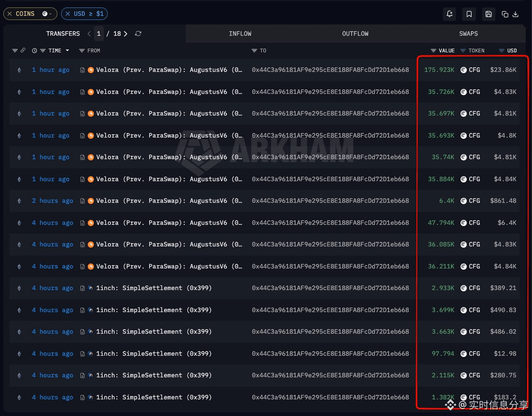532x416 pixels.
Task: Click the $389.21 USD amount
Action: [x=503, y=288]
